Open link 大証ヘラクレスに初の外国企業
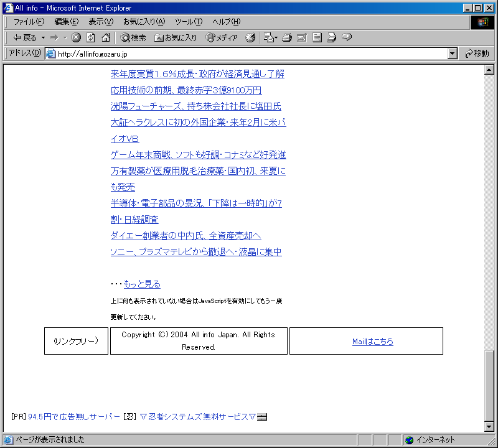The height and width of the screenshot is (448, 498). (x=198, y=123)
